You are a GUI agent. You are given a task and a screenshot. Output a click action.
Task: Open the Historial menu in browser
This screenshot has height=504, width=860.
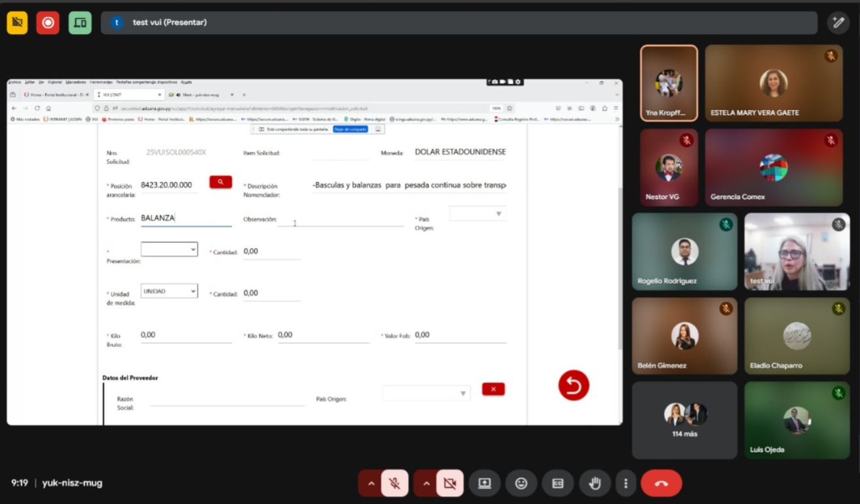[55, 82]
